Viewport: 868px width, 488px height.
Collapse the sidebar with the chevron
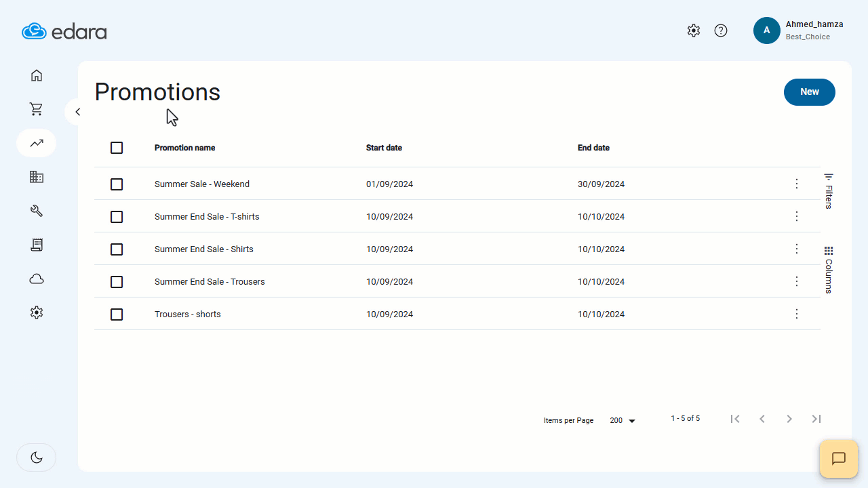(x=77, y=112)
